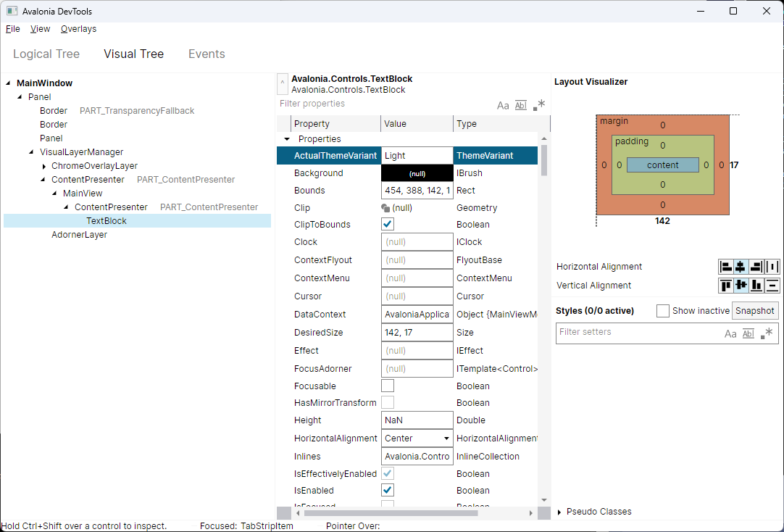Click the property grid scroll-left arrow
Viewport: 784px width, 532px height.
[x=298, y=513]
